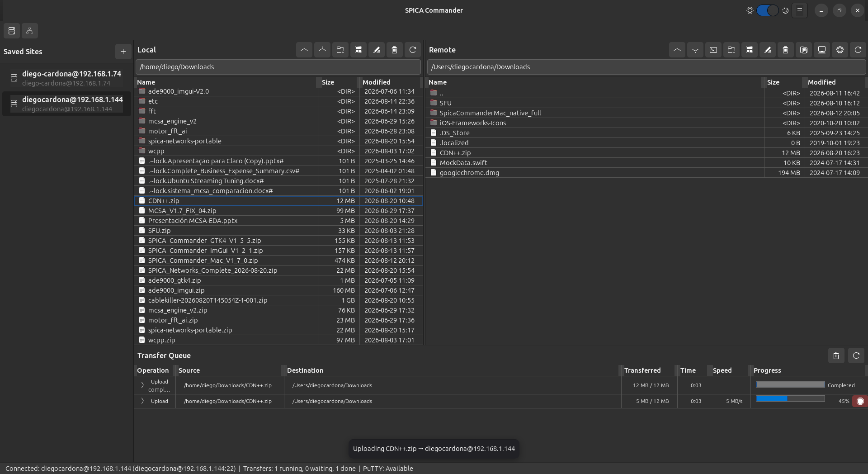868x474 pixels.
Task: Create a new folder in the Local pane
Action: pyautogui.click(x=340, y=50)
